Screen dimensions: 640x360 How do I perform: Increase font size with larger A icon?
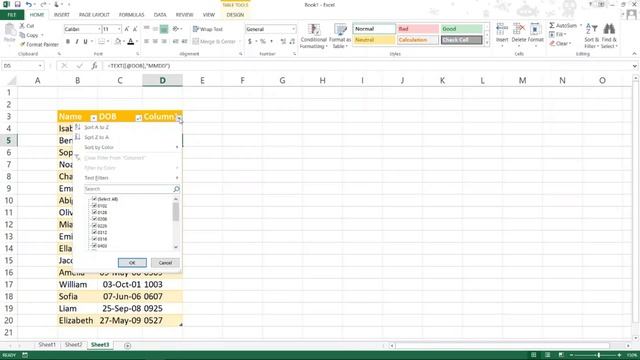click(x=127, y=29)
